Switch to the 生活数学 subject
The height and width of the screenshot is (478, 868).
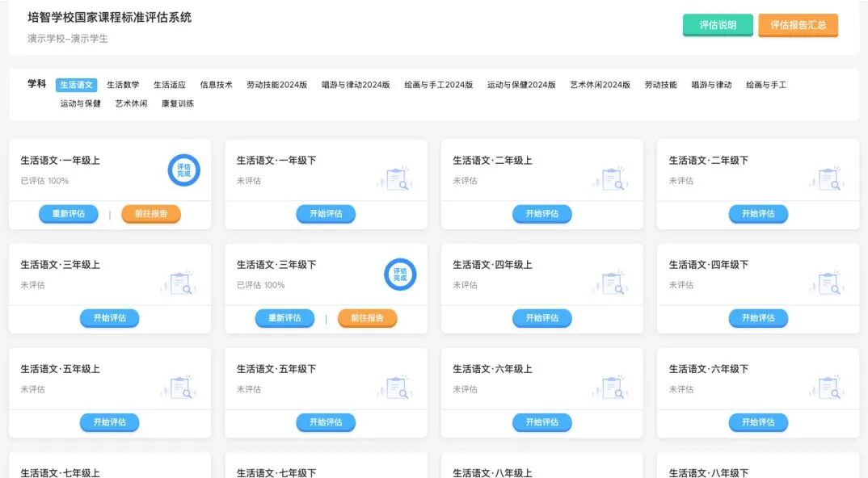[123, 85]
